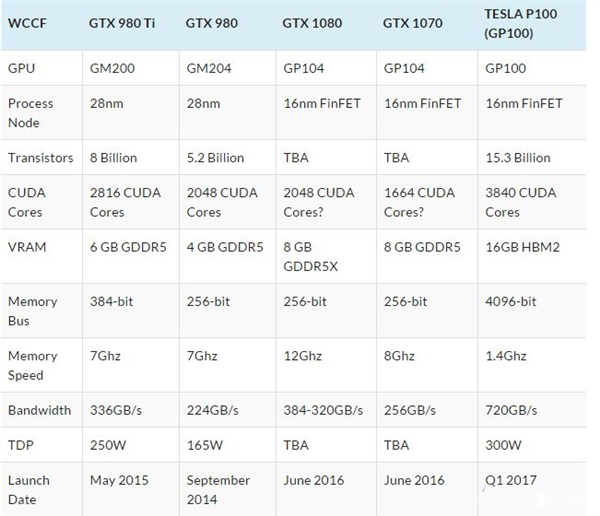Click the Transistors row label
The height and width of the screenshot is (516, 600).
click(x=41, y=157)
